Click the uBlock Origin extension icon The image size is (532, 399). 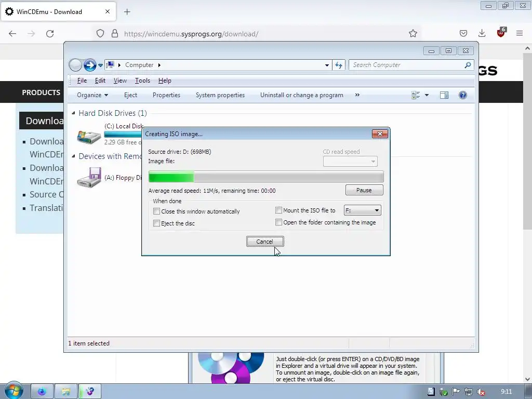tap(501, 33)
